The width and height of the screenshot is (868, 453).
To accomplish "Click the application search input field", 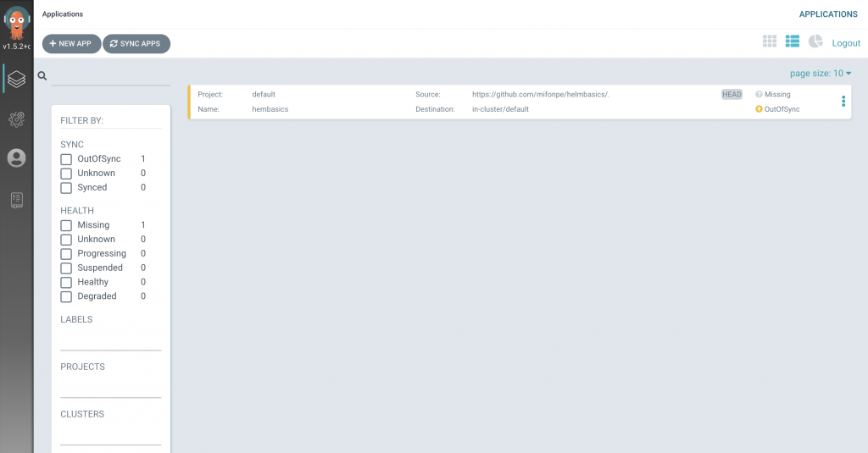I will [x=111, y=76].
